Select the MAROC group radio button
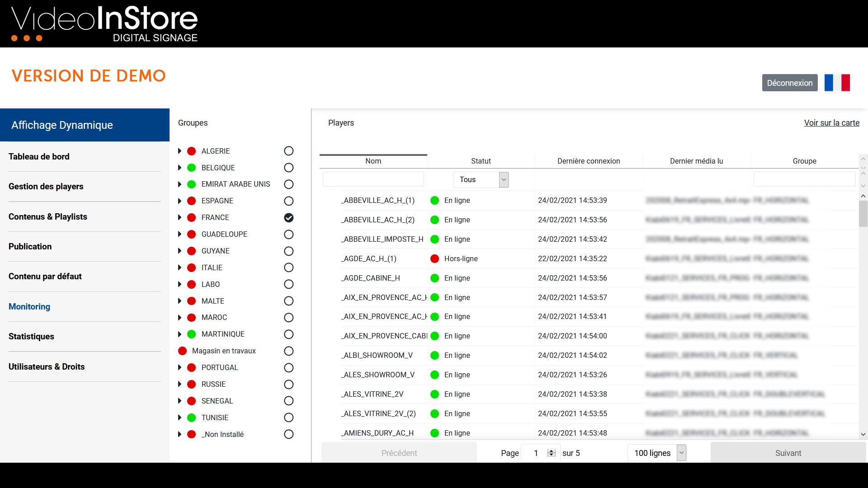 coord(288,318)
